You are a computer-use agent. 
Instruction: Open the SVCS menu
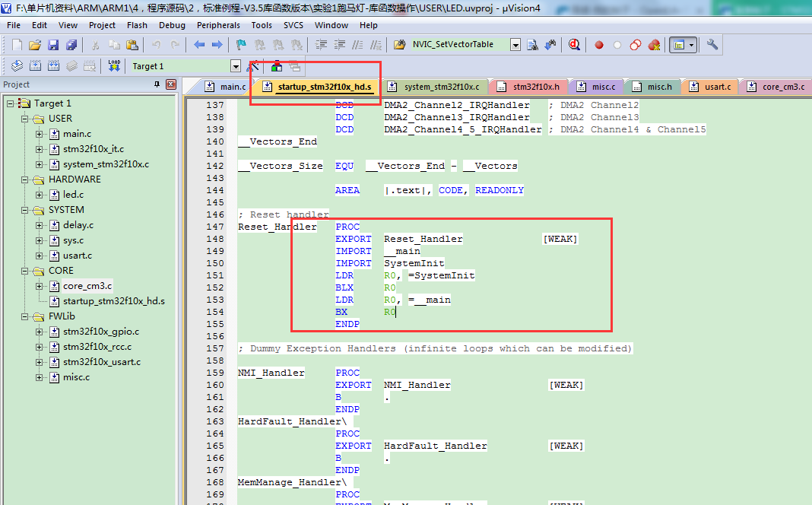point(293,25)
